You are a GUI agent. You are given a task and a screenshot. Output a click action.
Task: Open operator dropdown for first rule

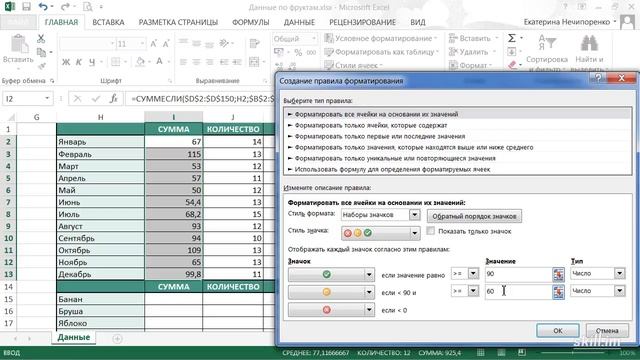click(473, 273)
